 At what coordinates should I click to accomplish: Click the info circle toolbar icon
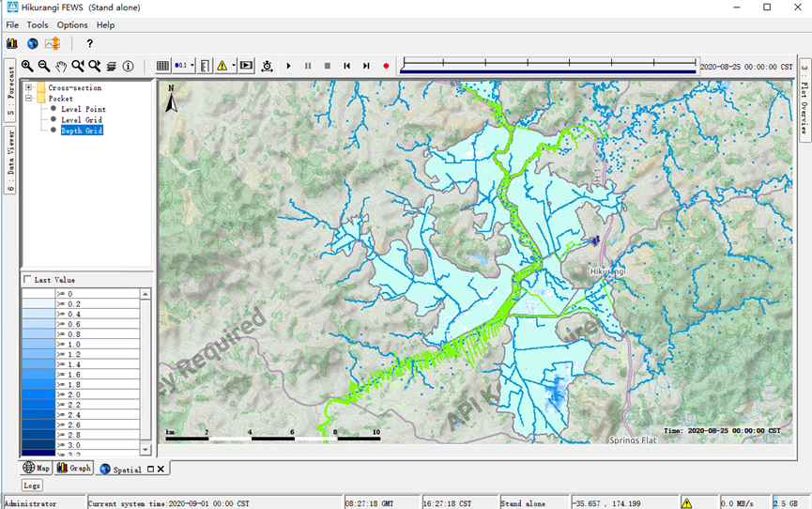click(x=128, y=66)
